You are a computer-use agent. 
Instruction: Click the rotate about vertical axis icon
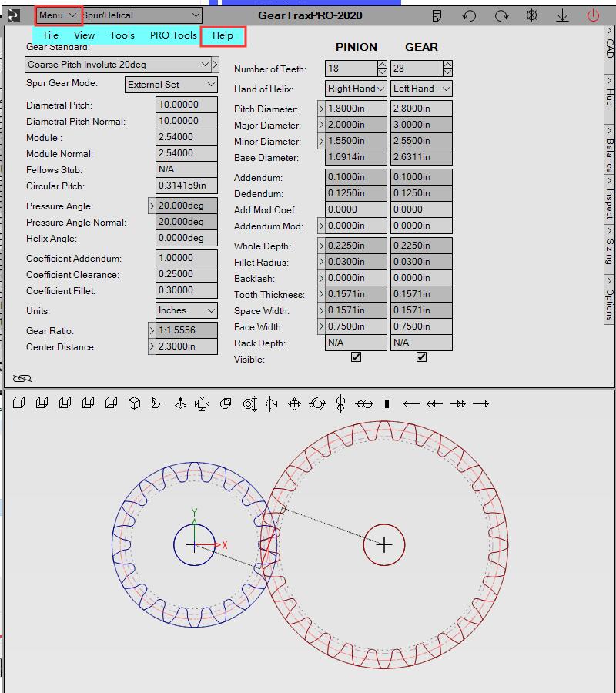tap(340, 403)
